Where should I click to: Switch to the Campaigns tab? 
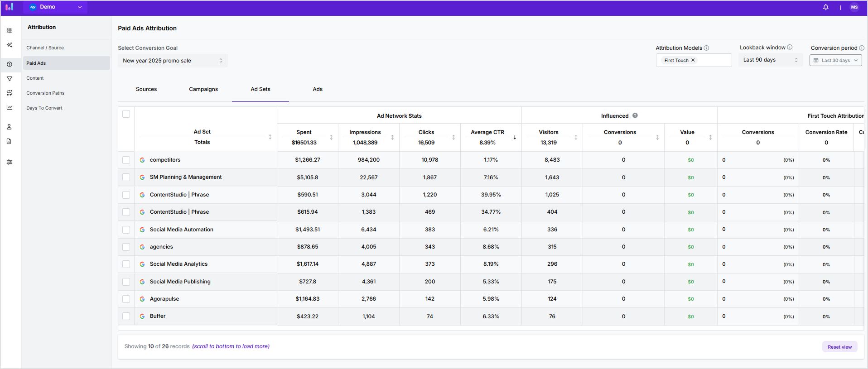[x=203, y=89]
